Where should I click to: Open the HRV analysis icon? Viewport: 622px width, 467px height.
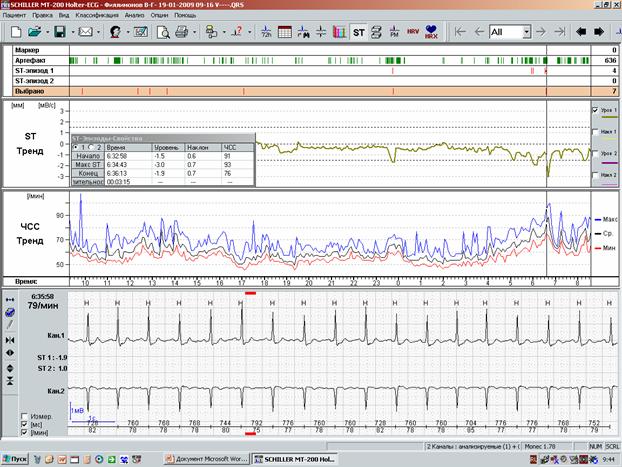(x=413, y=32)
